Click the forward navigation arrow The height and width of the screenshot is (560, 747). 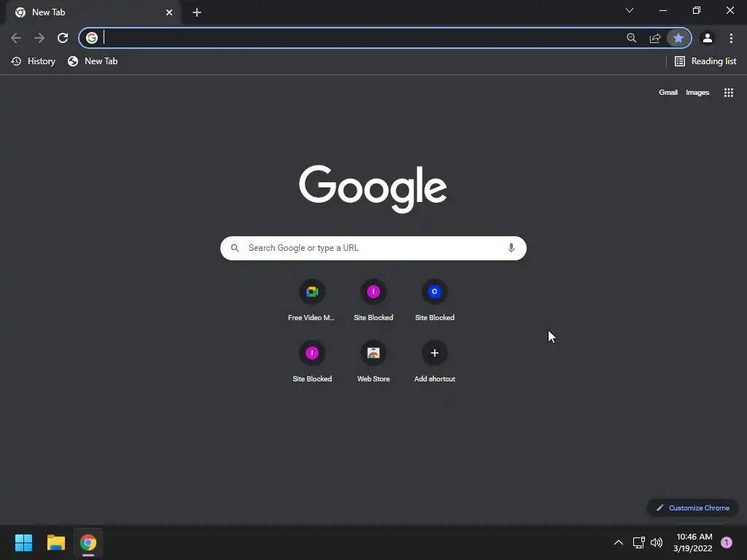(39, 38)
